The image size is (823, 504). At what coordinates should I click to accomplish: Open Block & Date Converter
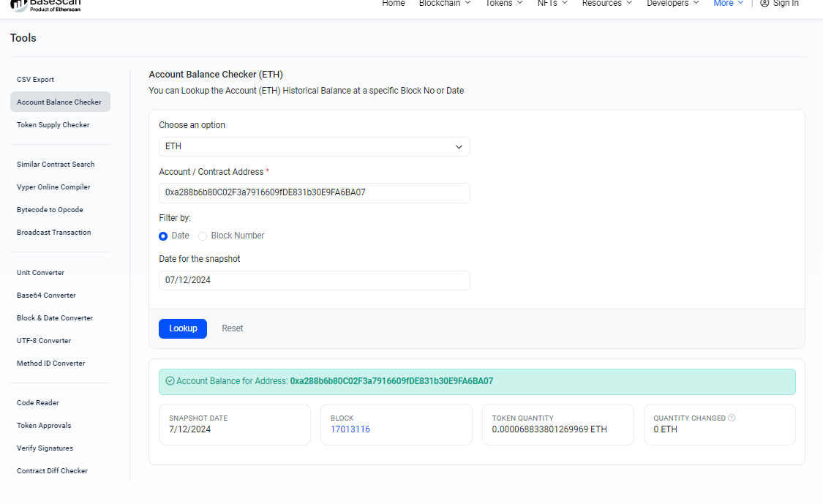point(55,317)
